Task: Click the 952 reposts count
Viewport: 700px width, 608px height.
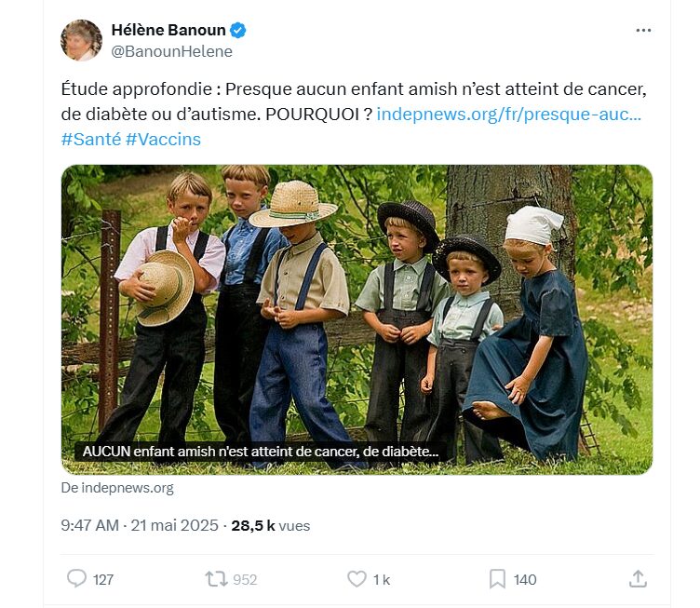Action: [x=245, y=579]
